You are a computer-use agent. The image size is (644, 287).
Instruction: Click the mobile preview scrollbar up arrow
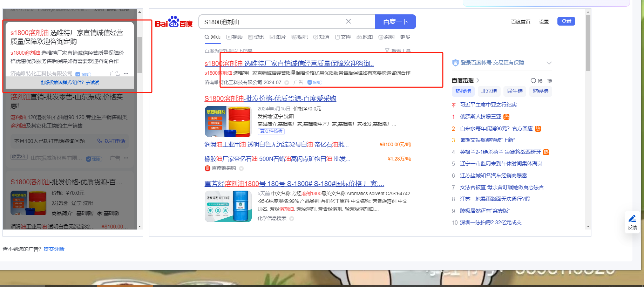(x=140, y=12)
